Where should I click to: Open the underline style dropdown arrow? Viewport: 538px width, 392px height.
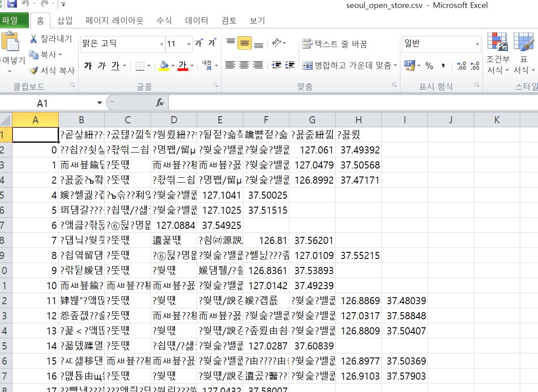[x=125, y=66]
